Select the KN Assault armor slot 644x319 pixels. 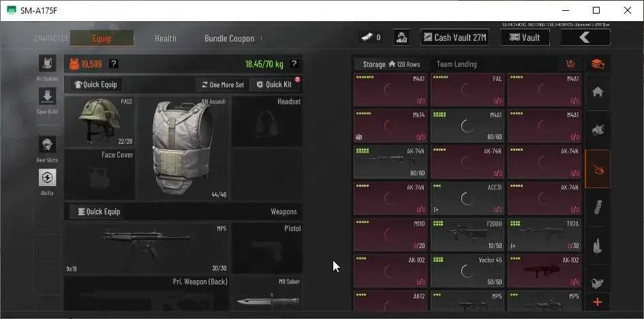183,148
